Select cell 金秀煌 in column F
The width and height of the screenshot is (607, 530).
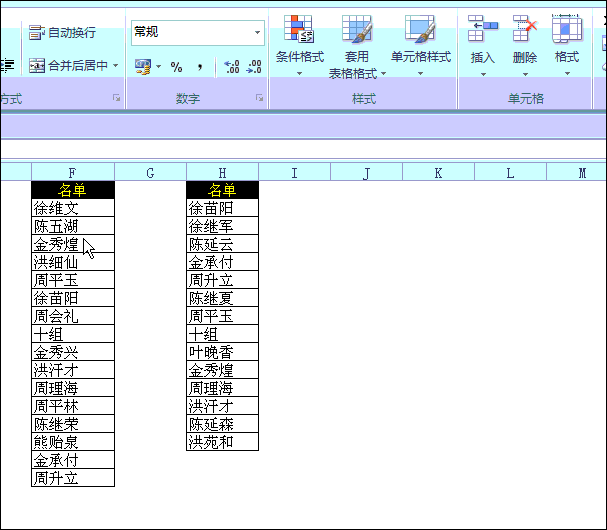pos(73,244)
